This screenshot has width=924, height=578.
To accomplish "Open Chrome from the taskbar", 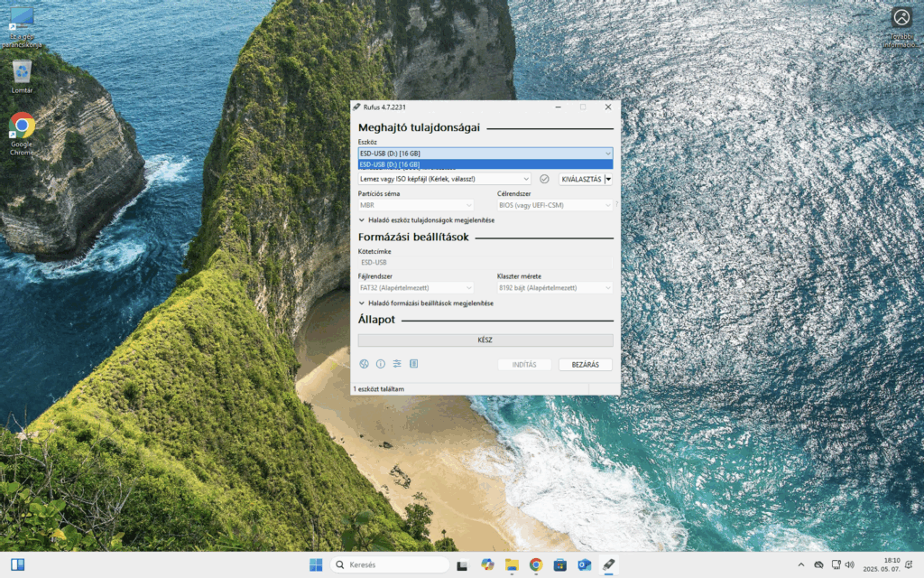I will pyautogui.click(x=536, y=564).
